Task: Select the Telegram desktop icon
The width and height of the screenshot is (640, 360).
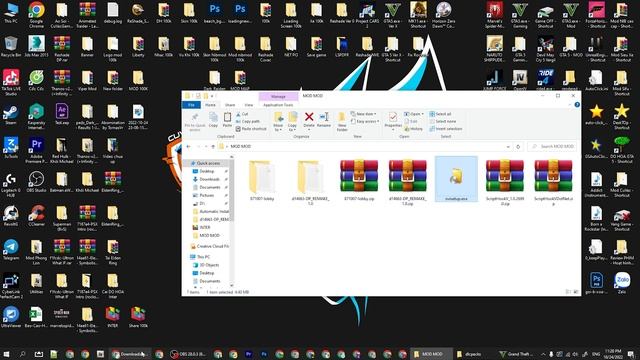Action: pos(11,250)
